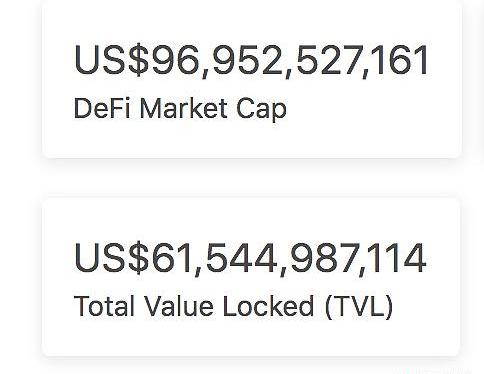Click the US$ prefix of TVL value

click(x=111, y=258)
